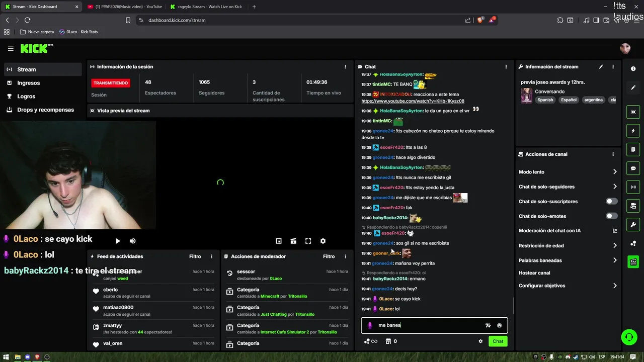Open the green headset support bubble
The width and height of the screenshot is (644, 362).
point(629,337)
